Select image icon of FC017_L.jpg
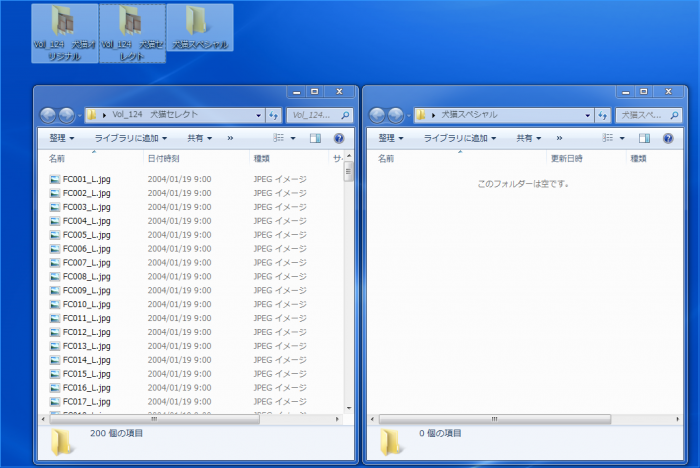The width and height of the screenshot is (700, 468). [54, 402]
